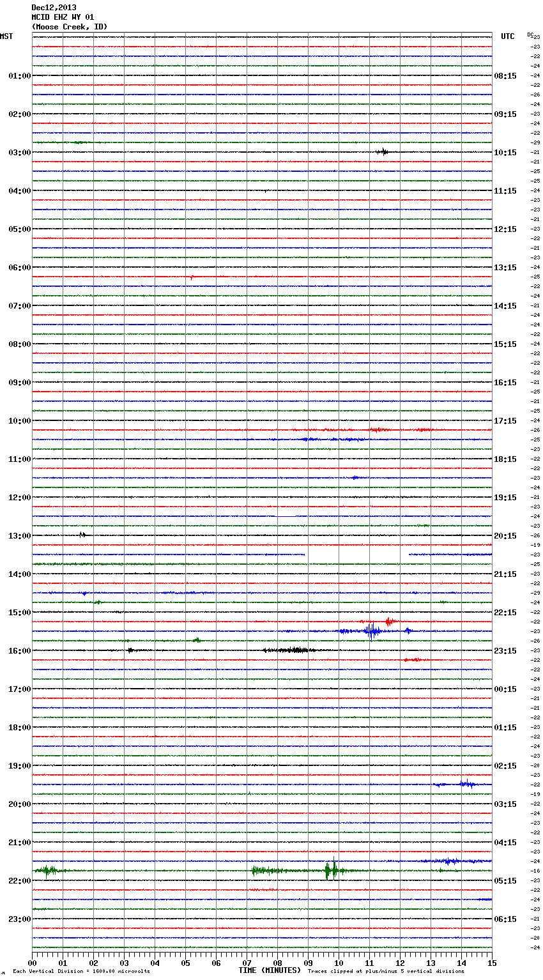This screenshot has width=543, height=980.
Task: Click the tallest green spike on the 21:45 trace
Action: pyautogui.click(x=333, y=869)
